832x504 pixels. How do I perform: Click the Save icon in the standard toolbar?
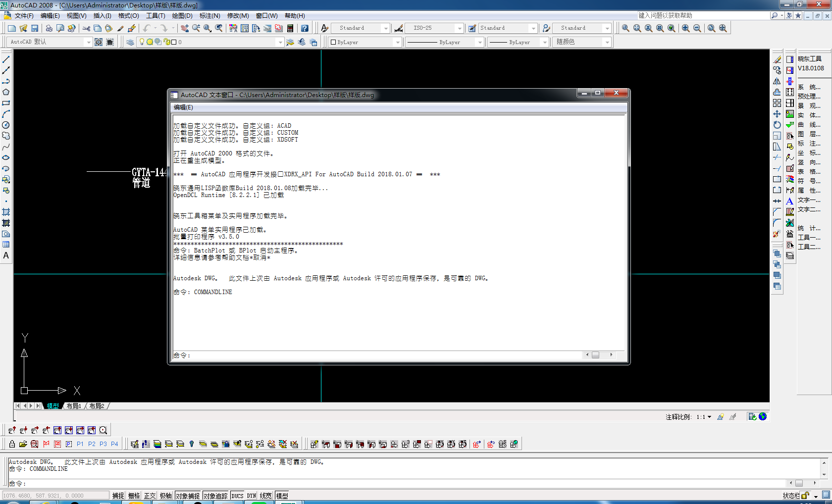click(x=35, y=28)
